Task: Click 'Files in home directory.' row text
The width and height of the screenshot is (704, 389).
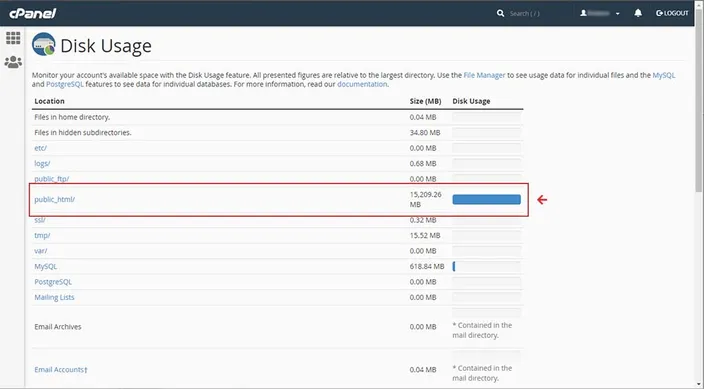Action: click(72, 117)
